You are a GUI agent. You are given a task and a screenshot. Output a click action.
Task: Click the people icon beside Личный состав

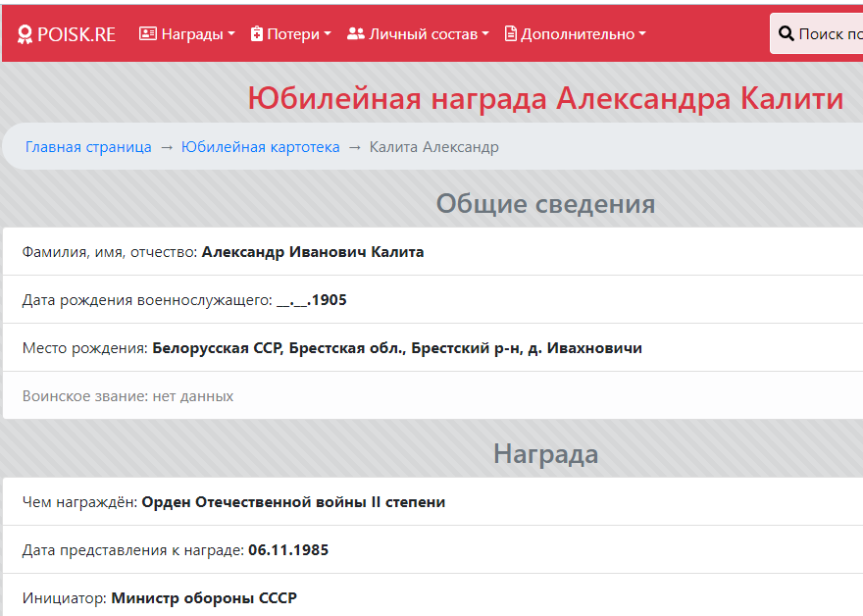[354, 32]
